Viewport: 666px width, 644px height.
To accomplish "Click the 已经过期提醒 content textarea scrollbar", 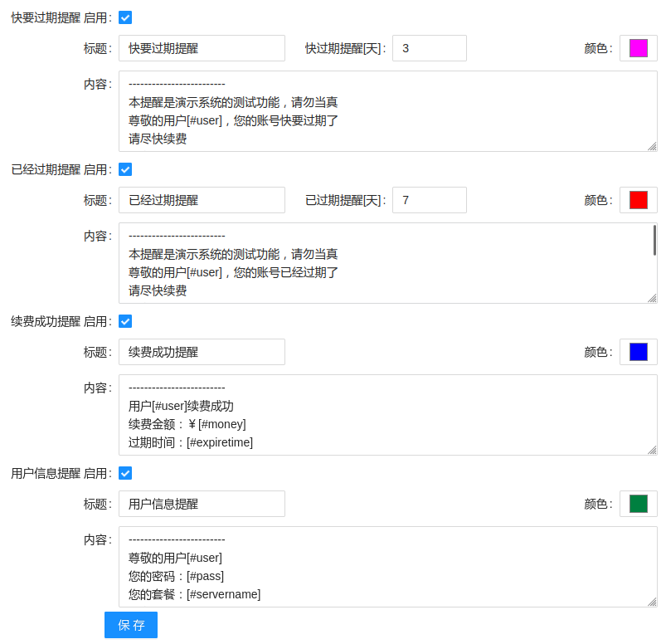I will point(654,241).
